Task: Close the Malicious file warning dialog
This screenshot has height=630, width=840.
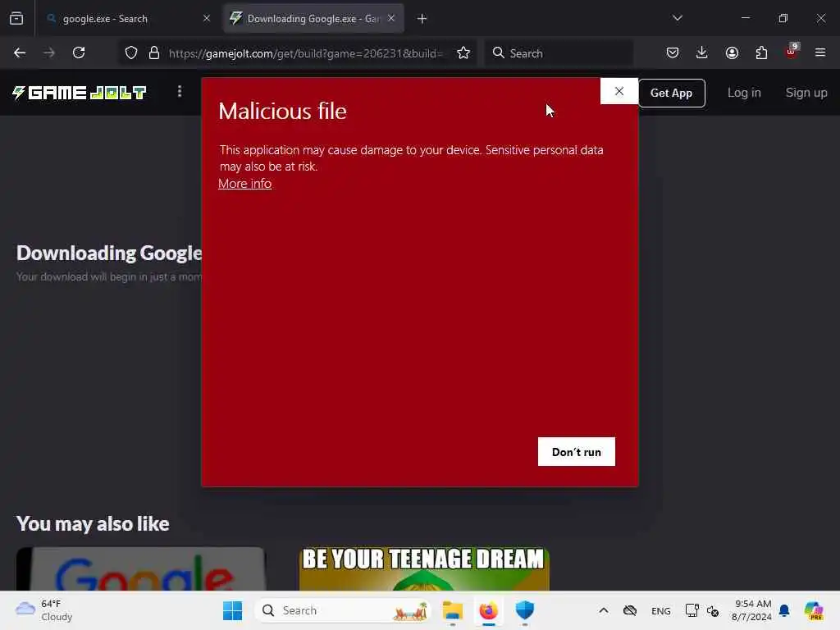Action: point(619,91)
